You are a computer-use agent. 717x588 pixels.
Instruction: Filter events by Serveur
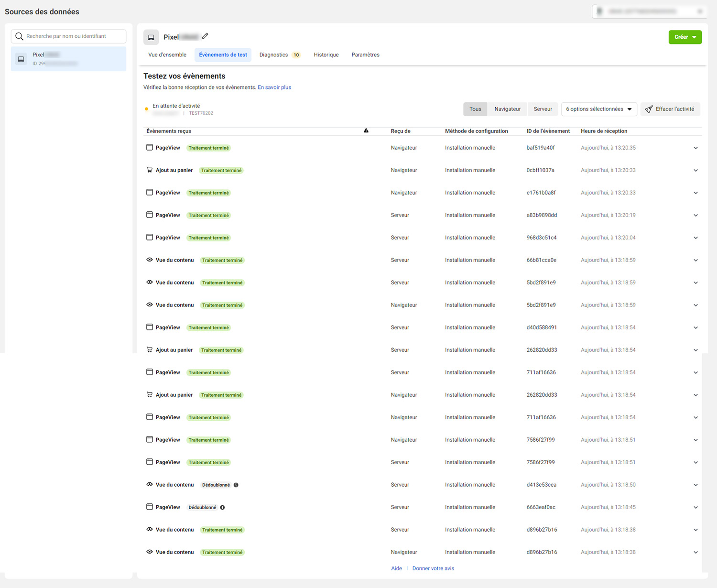click(543, 109)
